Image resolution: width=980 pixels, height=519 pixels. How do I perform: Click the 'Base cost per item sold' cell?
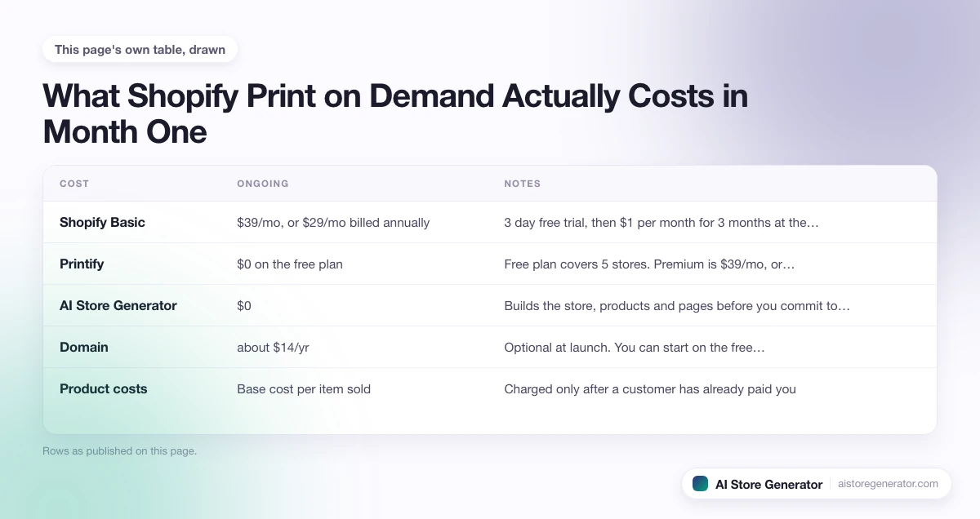(x=304, y=388)
